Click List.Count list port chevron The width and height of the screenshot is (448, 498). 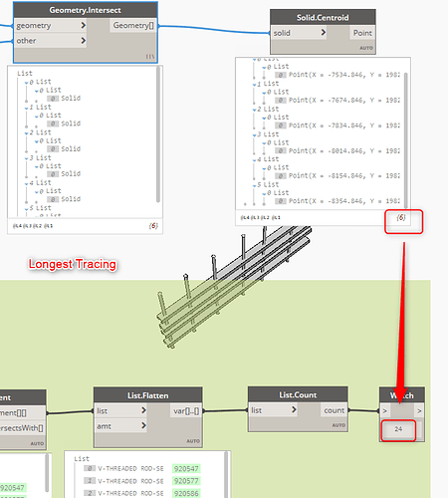(294, 409)
